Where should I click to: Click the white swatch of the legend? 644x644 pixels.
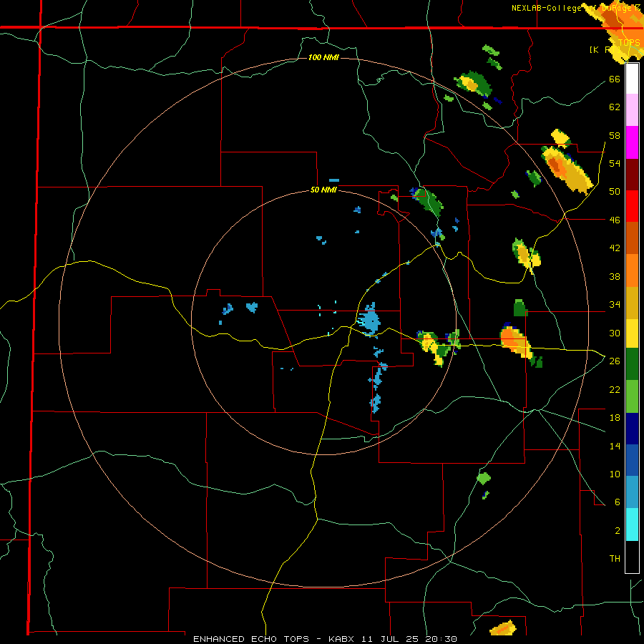[x=632, y=79]
